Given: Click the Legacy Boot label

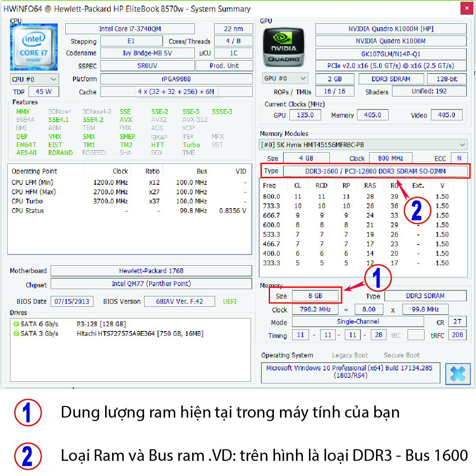Looking at the screenshot, I should click(350, 355).
